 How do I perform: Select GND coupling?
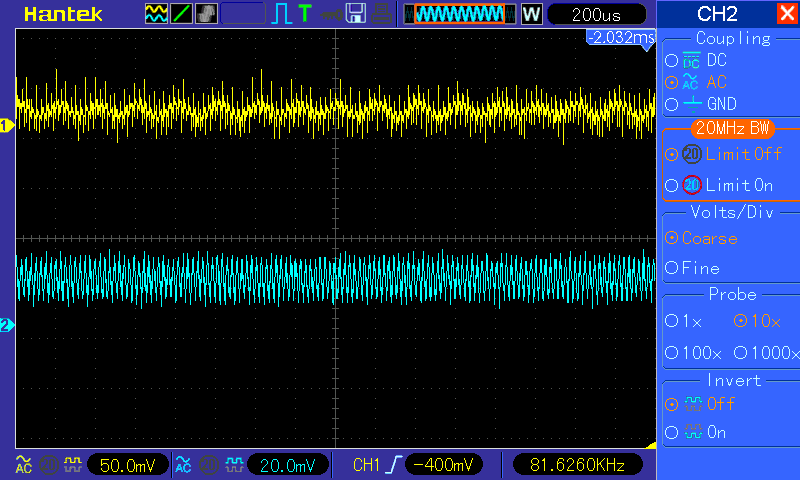701,104
